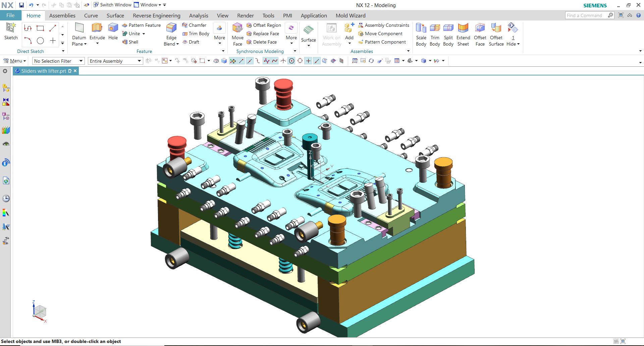Open the Resource Bar settings gear
Image resolution: width=644 pixels, height=346 pixels.
click(5, 71)
